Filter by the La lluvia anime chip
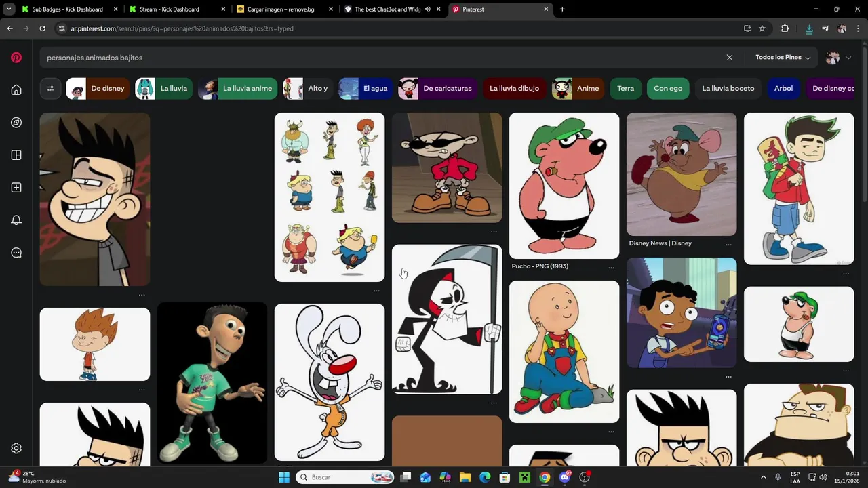The image size is (868, 488). pyautogui.click(x=238, y=88)
